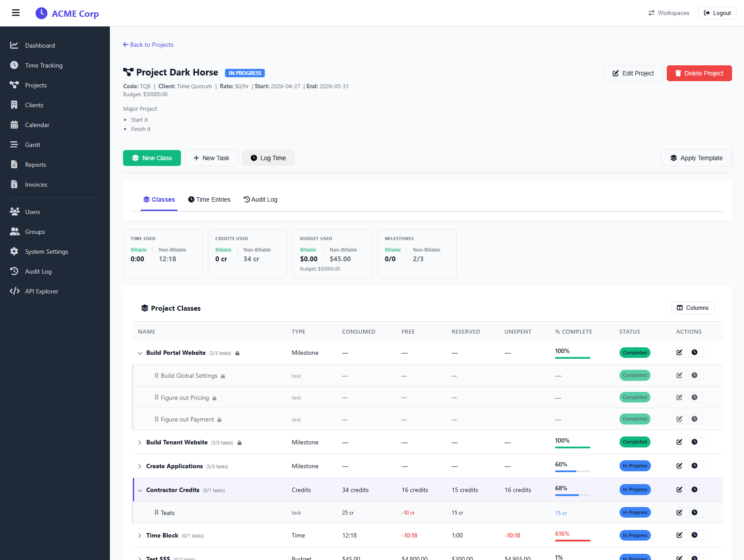
Task: Switch to the Classes tab
Action: 159,199
